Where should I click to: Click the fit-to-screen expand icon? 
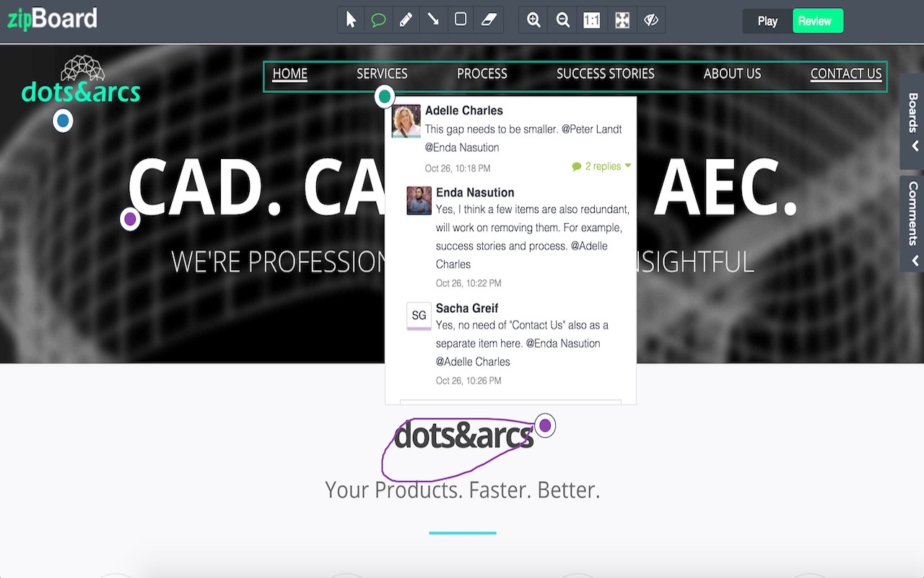[622, 20]
